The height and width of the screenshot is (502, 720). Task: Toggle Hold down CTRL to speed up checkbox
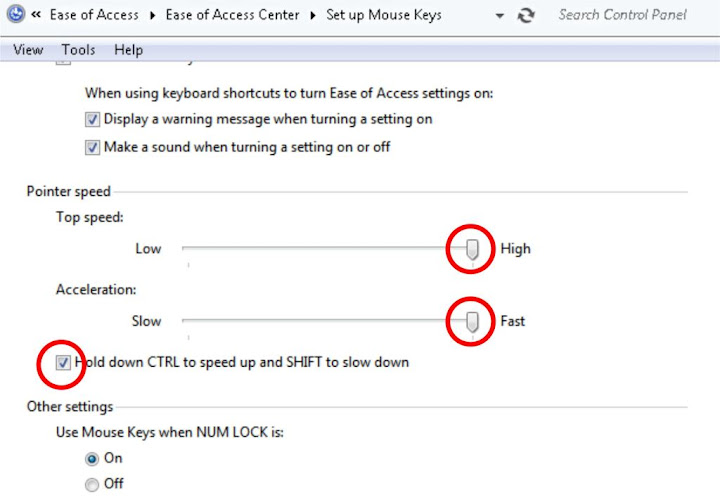point(63,362)
